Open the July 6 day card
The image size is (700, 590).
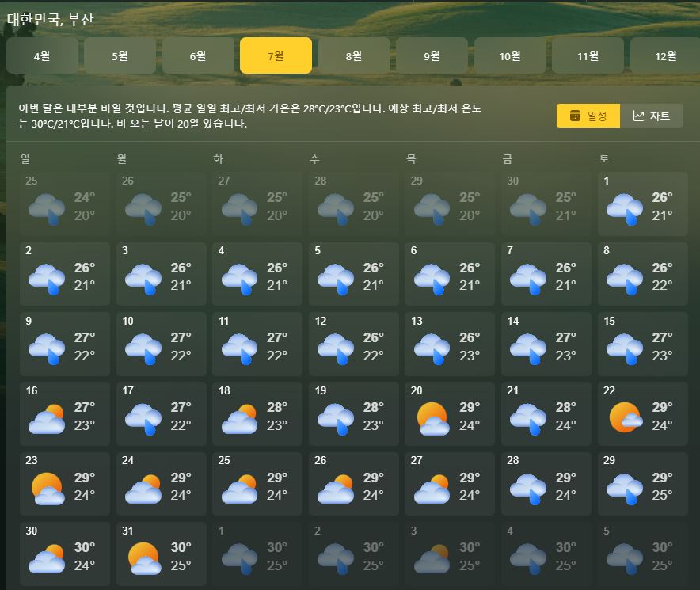450,274
